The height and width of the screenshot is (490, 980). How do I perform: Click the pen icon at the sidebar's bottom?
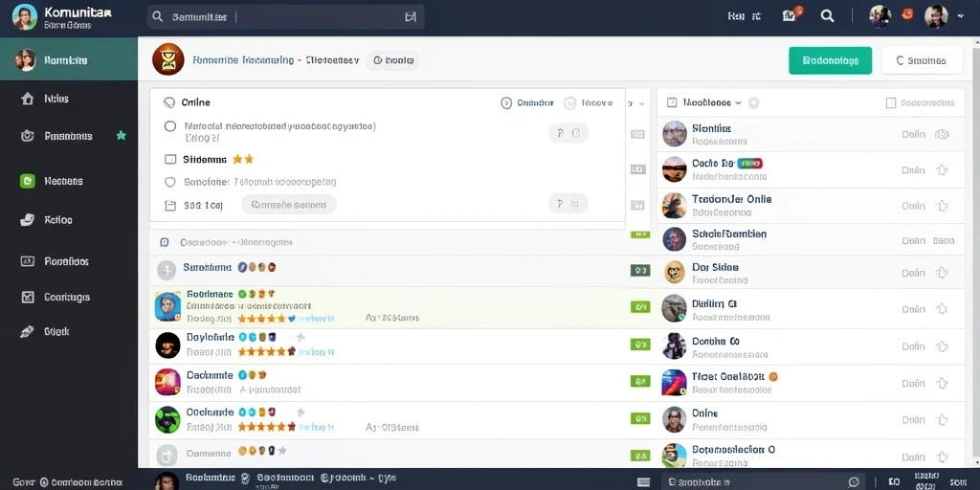(27, 332)
